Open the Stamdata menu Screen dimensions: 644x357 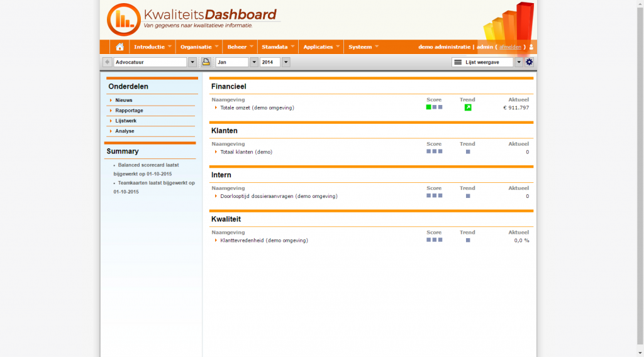click(x=278, y=47)
